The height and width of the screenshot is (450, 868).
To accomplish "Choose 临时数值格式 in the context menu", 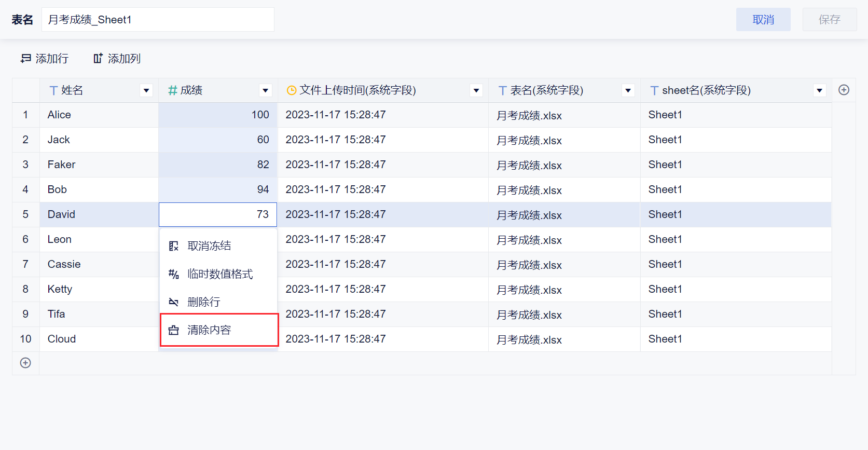I will tap(218, 274).
